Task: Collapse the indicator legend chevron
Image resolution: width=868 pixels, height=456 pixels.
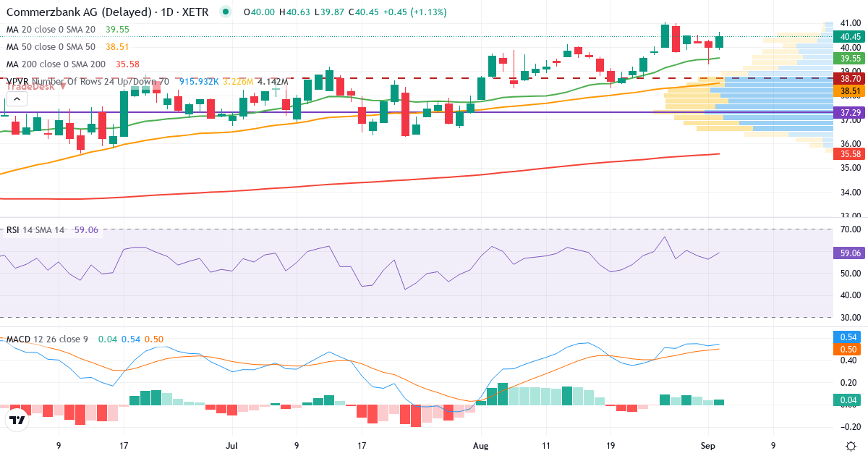Action: tap(17, 100)
